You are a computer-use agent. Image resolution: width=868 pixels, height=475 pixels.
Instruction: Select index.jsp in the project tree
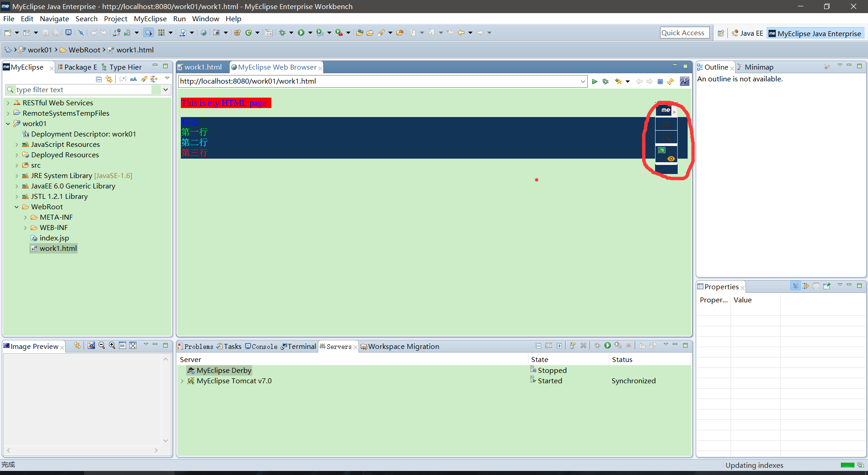(x=54, y=238)
